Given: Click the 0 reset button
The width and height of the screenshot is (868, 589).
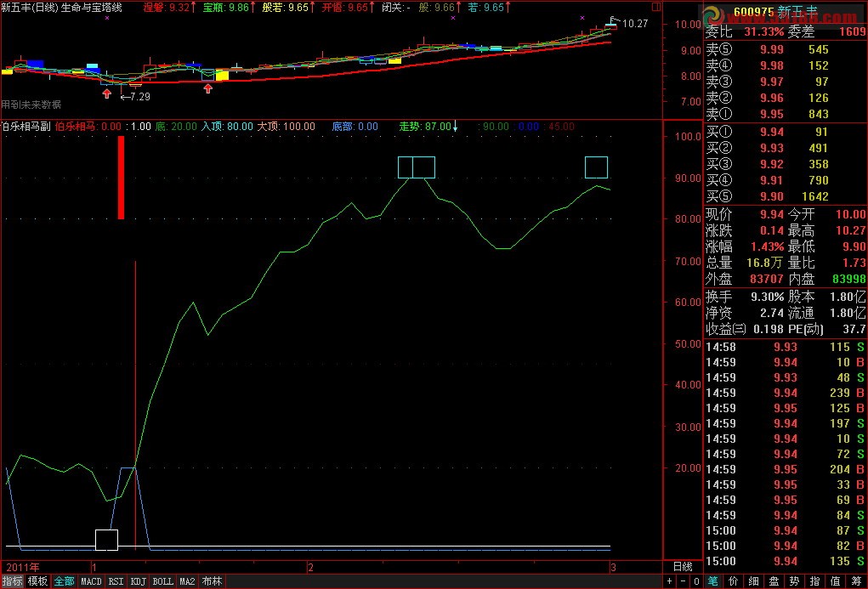Looking at the screenshot, I should pyautogui.click(x=697, y=582).
